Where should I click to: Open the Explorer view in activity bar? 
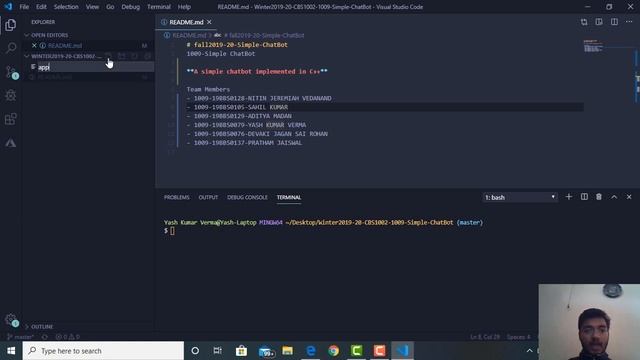click(11, 25)
